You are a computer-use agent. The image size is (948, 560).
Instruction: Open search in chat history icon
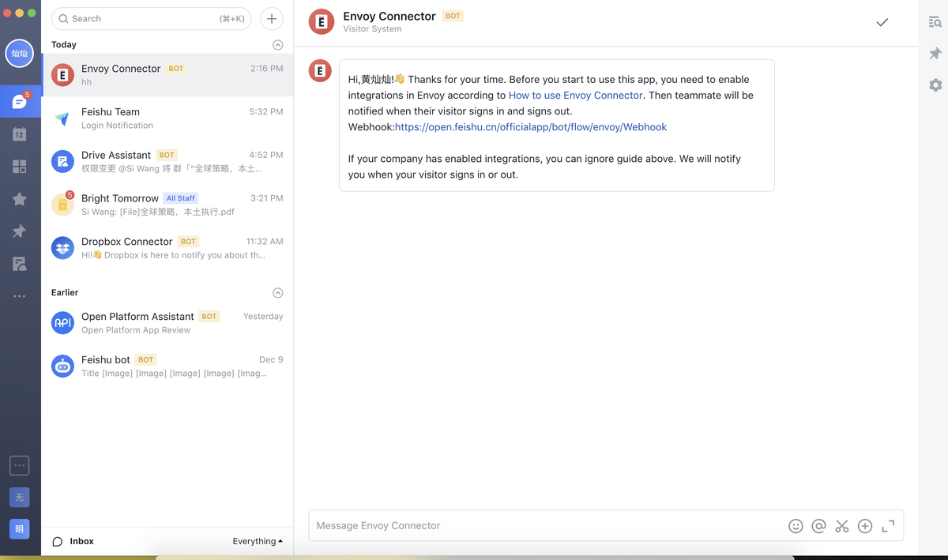pyautogui.click(x=935, y=22)
